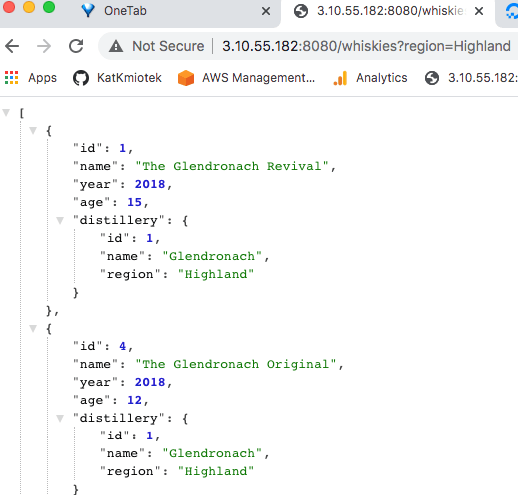Open the 3.10.55.182 bookmark
This screenshot has width=518, height=495.
click(x=471, y=78)
